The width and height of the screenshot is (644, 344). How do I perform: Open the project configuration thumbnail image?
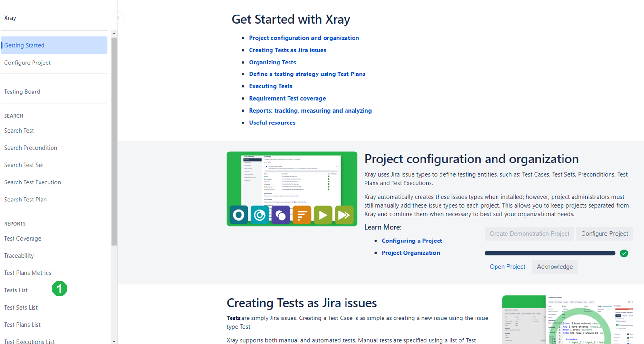point(292,189)
